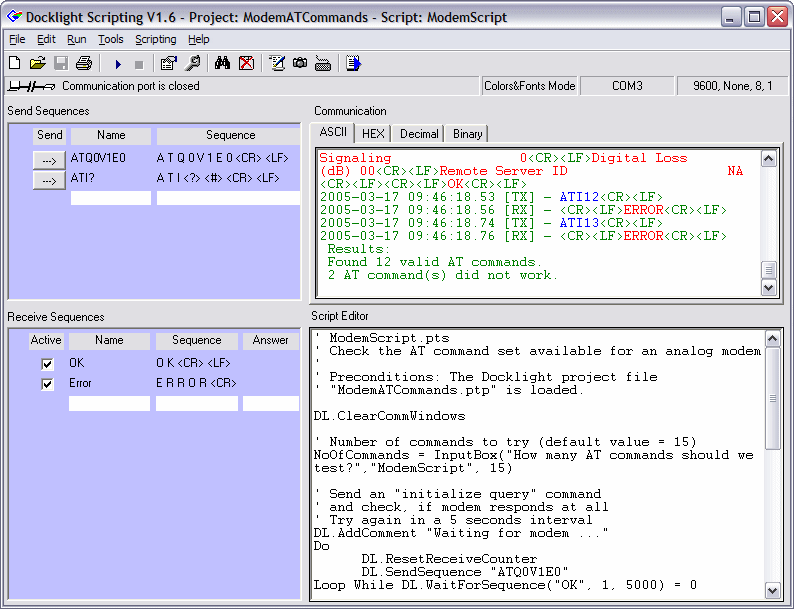
Task: Open the Options wrench icon
Action: pos(192,63)
